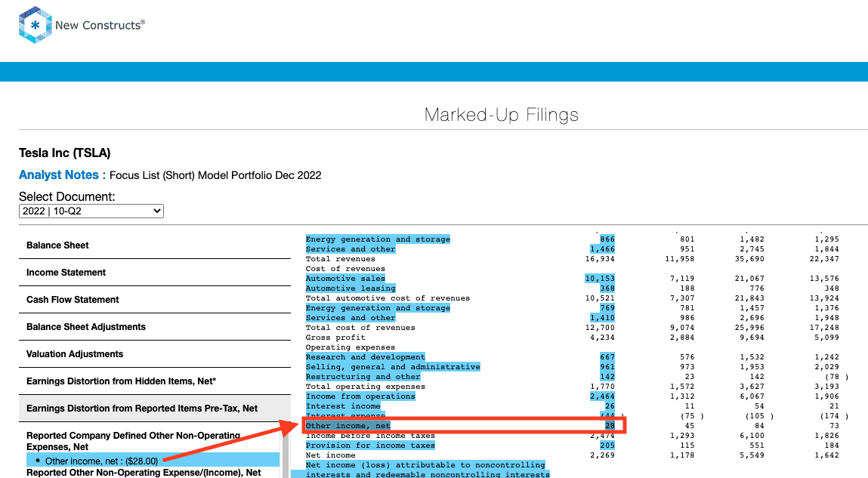
Task: Click the highlighted Interest income value 26
Action: [610, 406]
